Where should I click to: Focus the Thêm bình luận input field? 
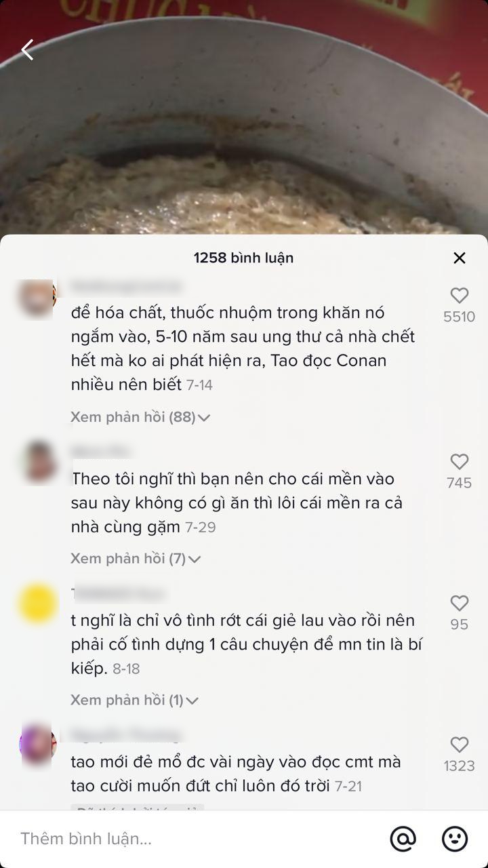[197, 839]
